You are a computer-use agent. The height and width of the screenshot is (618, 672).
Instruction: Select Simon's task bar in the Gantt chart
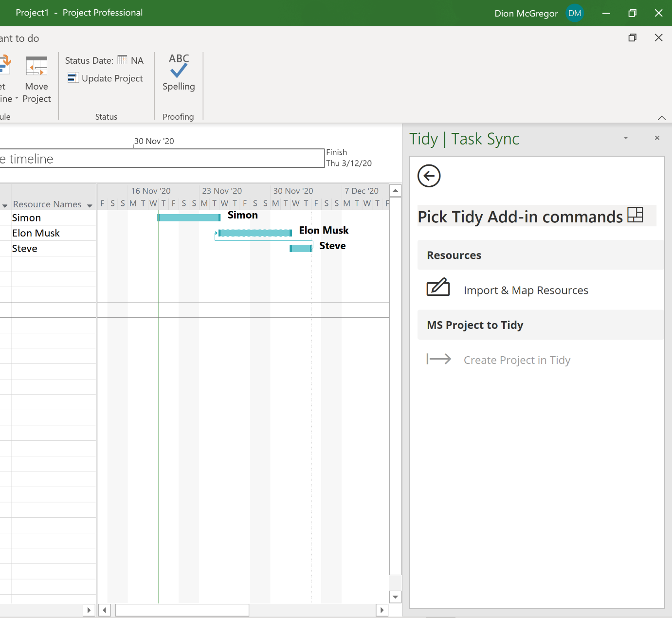[189, 218]
